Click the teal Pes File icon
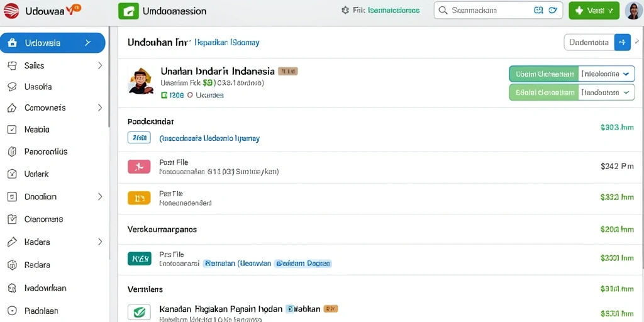The image size is (644, 322). coord(139,258)
